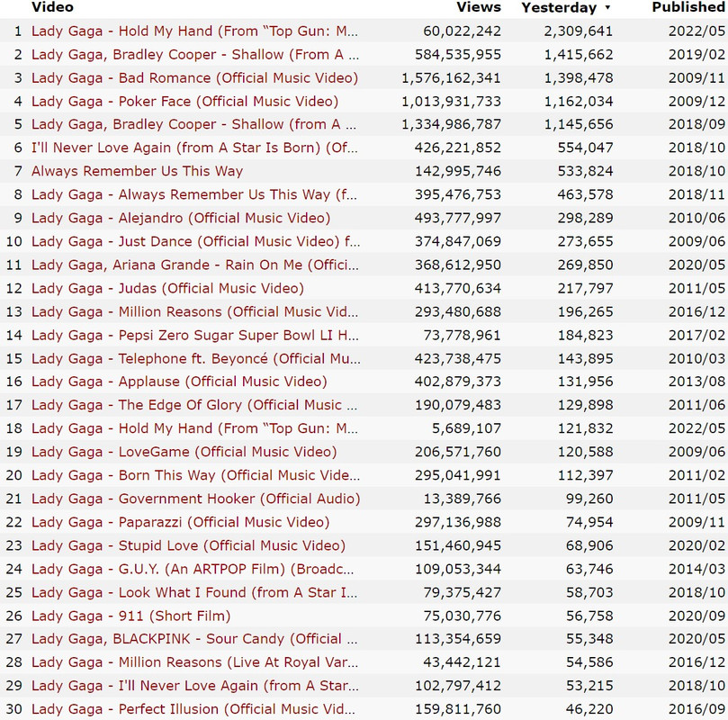Open Shallow (From A ... row 2 link

(195, 54)
